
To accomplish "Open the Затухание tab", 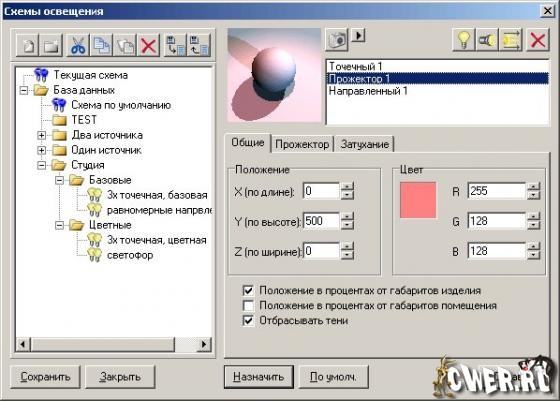I will pyautogui.click(x=364, y=144).
